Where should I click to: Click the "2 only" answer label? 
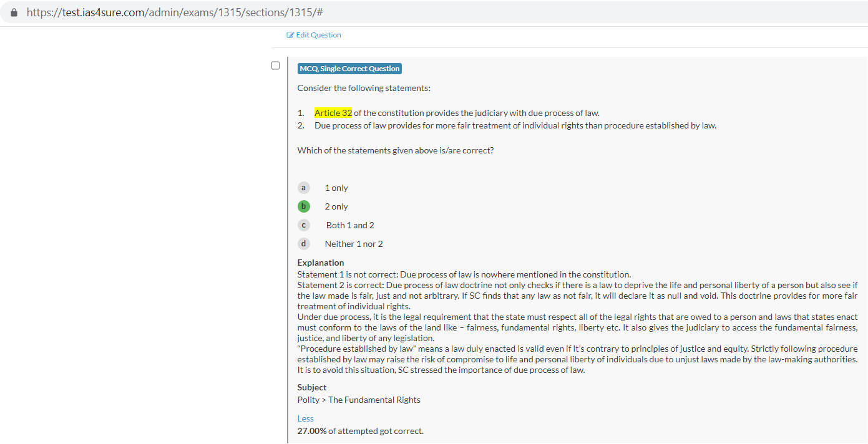click(x=336, y=206)
